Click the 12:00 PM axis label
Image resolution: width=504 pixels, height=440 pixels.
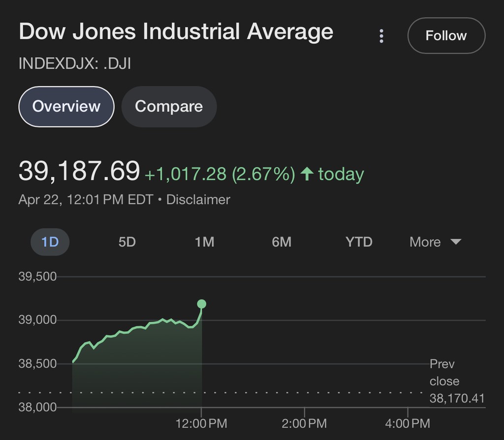(201, 423)
